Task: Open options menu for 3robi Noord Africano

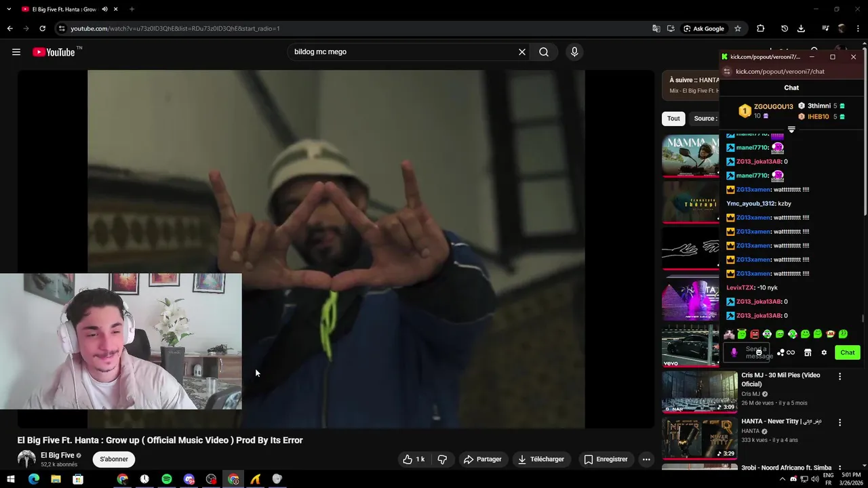Action: [840, 468]
